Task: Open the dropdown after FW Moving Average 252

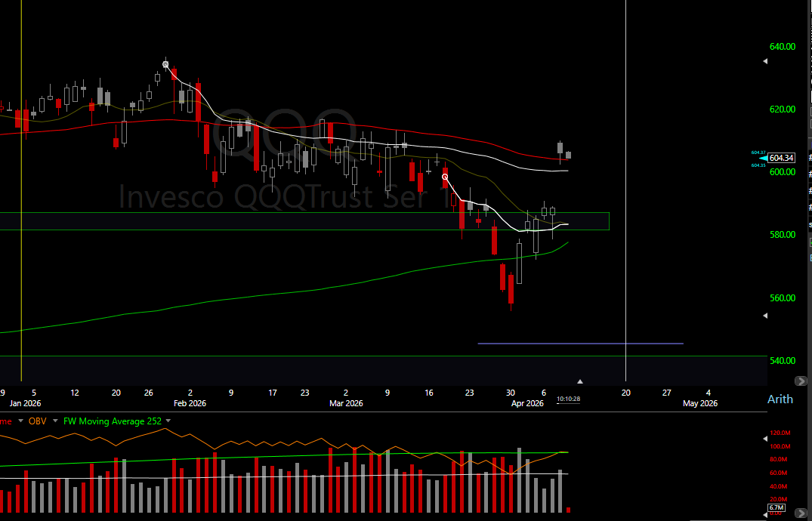Action: [168, 421]
